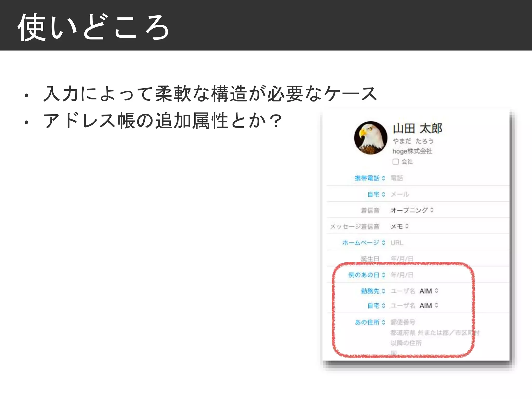This screenshot has width=532, height=399.
Task: Open the メモ message tone dropdown
Action: tap(400, 226)
